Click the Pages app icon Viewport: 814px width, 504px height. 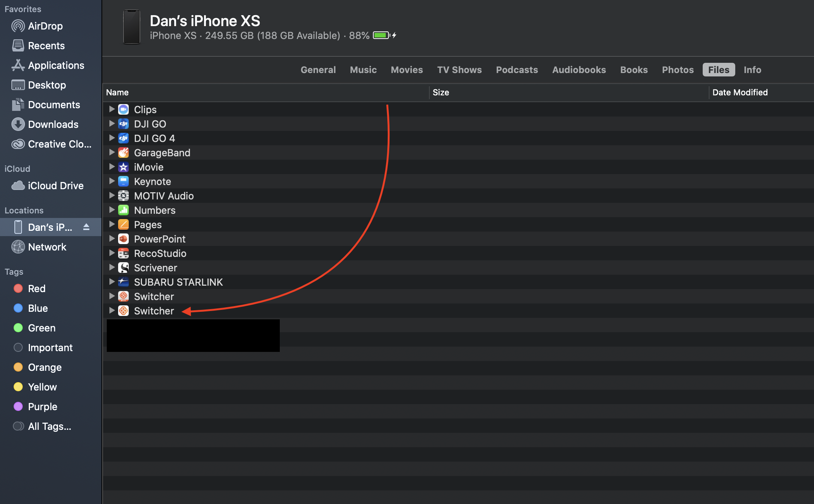[x=123, y=224]
